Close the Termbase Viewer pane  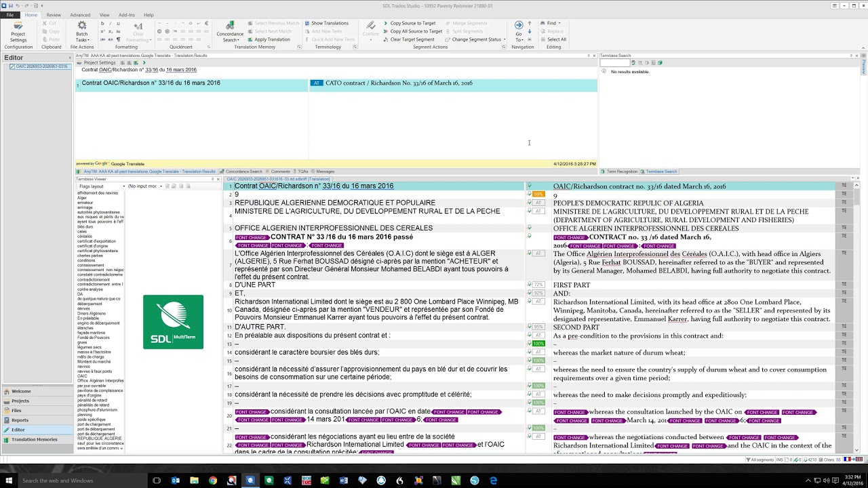(218, 179)
